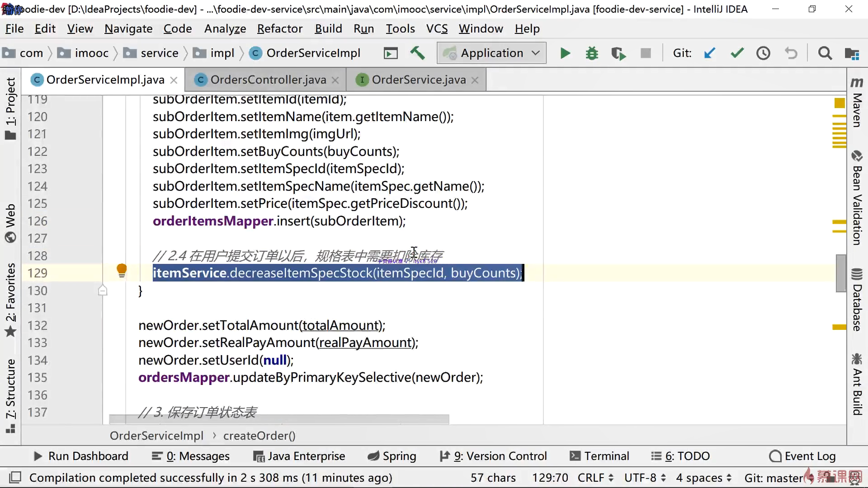Commit changes with Git checkmark icon
This screenshot has height=488, width=868.
[x=737, y=53]
